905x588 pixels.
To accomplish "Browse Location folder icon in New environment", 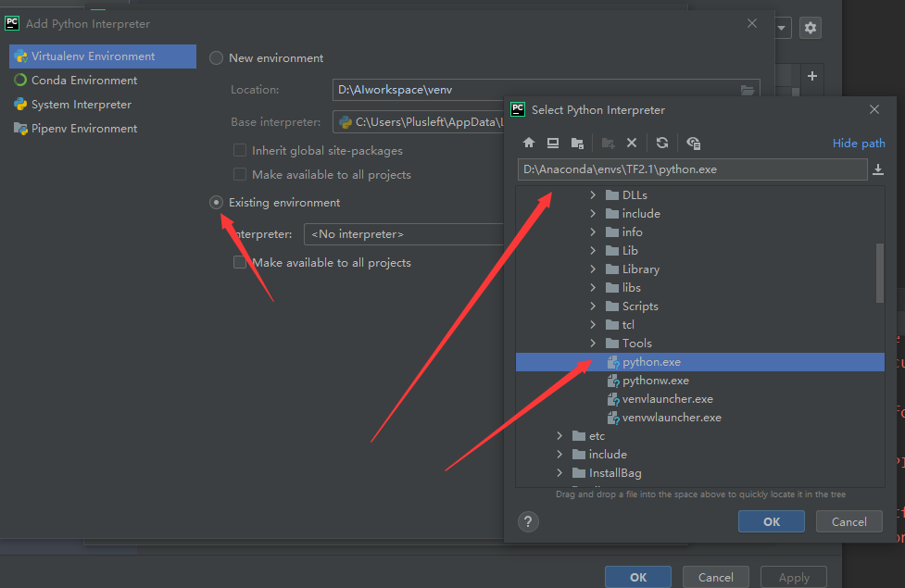I will pos(748,90).
